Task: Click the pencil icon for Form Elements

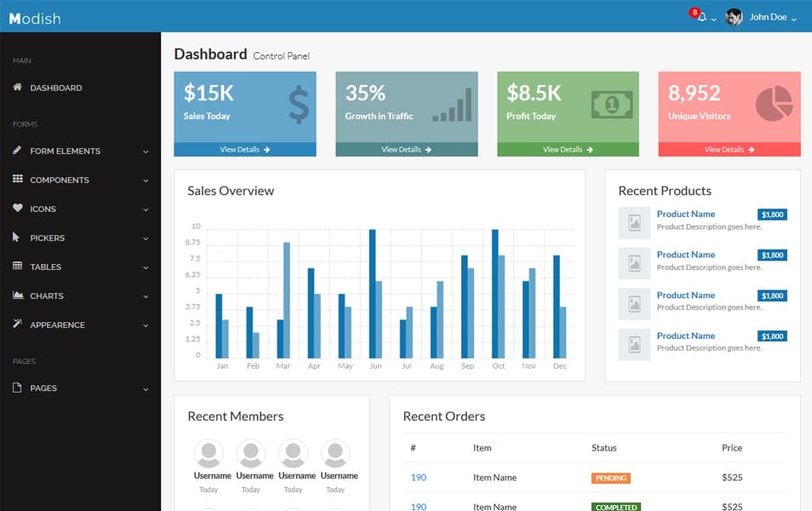Action: (17, 151)
